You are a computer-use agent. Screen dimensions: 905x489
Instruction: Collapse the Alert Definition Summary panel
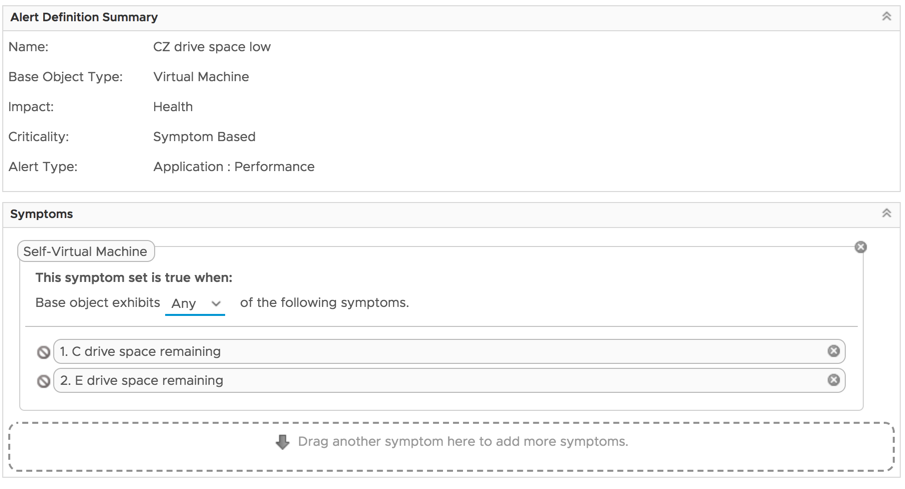886,17
